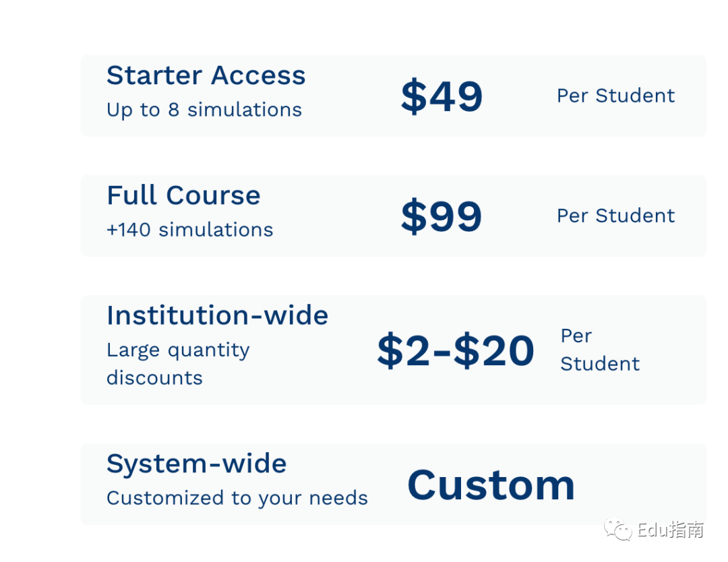Click the Custom price text

[x=491, y=485]
